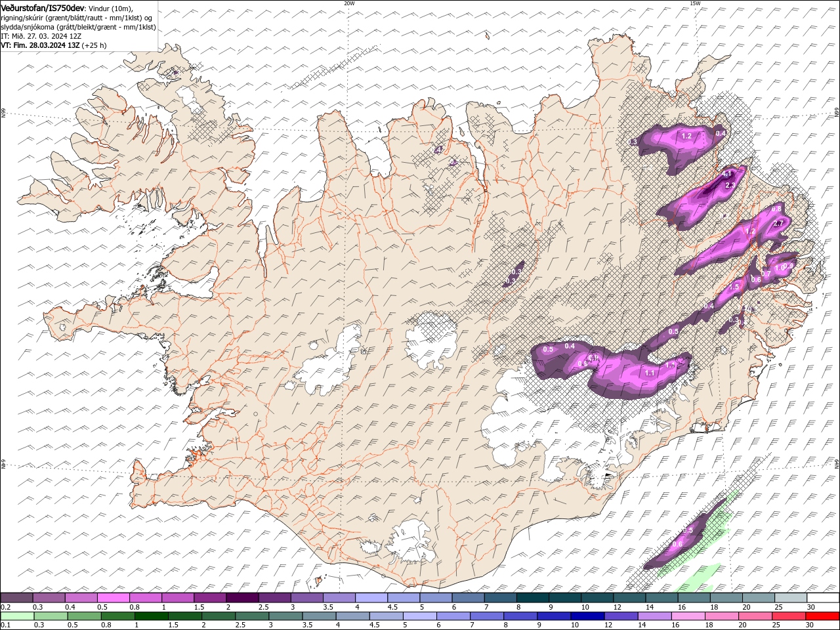The height and width of the screenshot is (630, 840).
Task: Click the '12' label in the upper legend
Action: pos(618,607)
